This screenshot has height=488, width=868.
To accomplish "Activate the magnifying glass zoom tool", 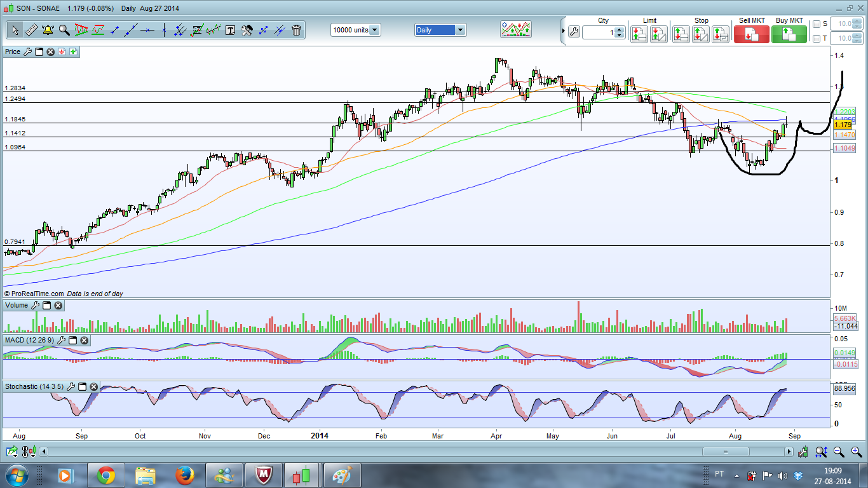I will coord(64,30).
